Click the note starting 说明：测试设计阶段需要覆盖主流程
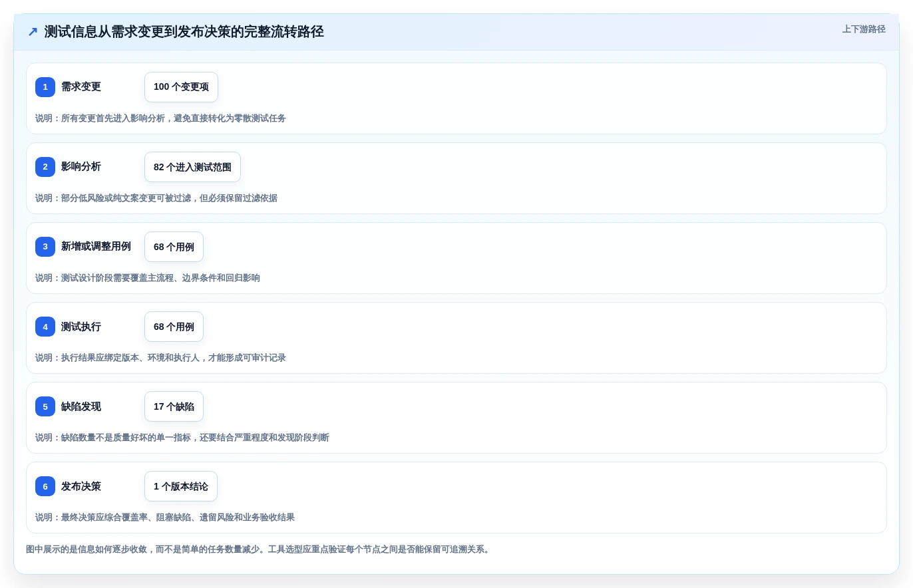This screenshot has width=913, height=588. click(x=148, y=278)
